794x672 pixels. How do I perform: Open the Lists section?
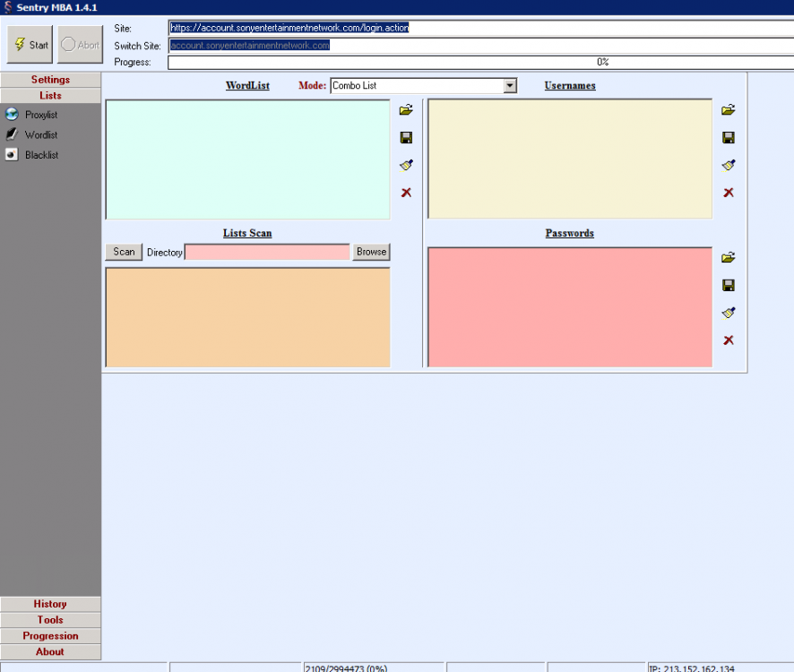pyautogui.click(x=51, y=96)
